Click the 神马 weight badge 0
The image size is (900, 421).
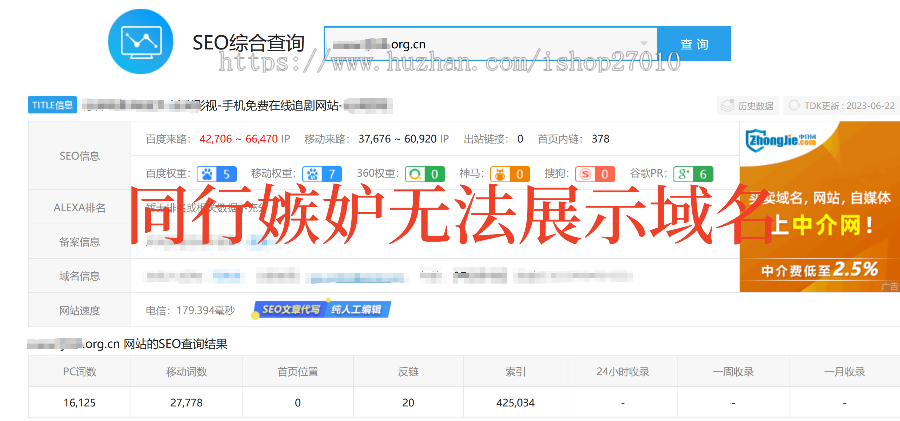[x=510, y=174]
